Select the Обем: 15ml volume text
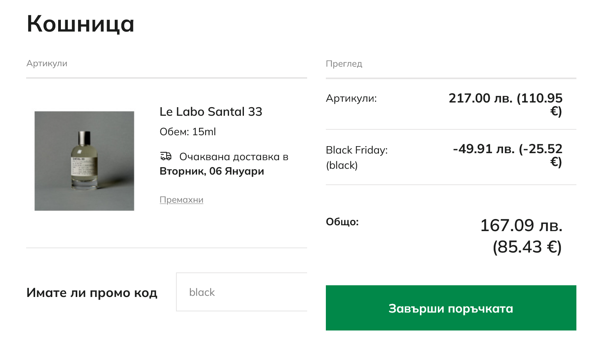This screenshot has height=364, width=592. [188, 132]
